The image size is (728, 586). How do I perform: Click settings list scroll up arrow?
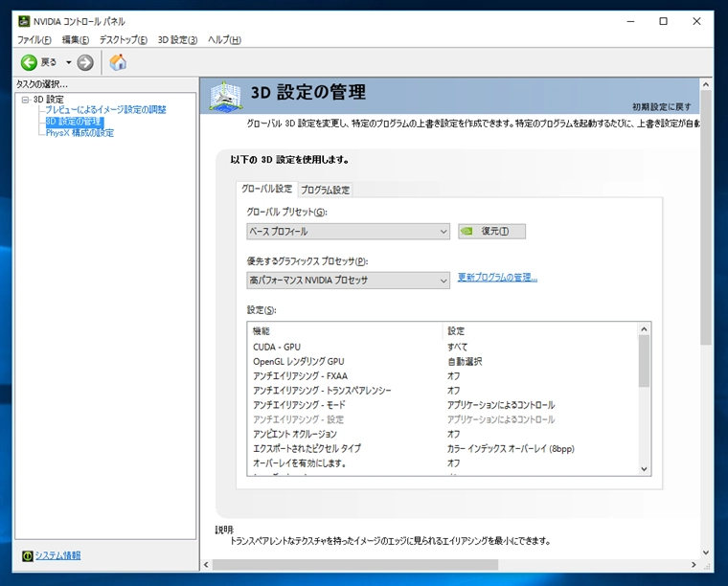tap(644, 329)
